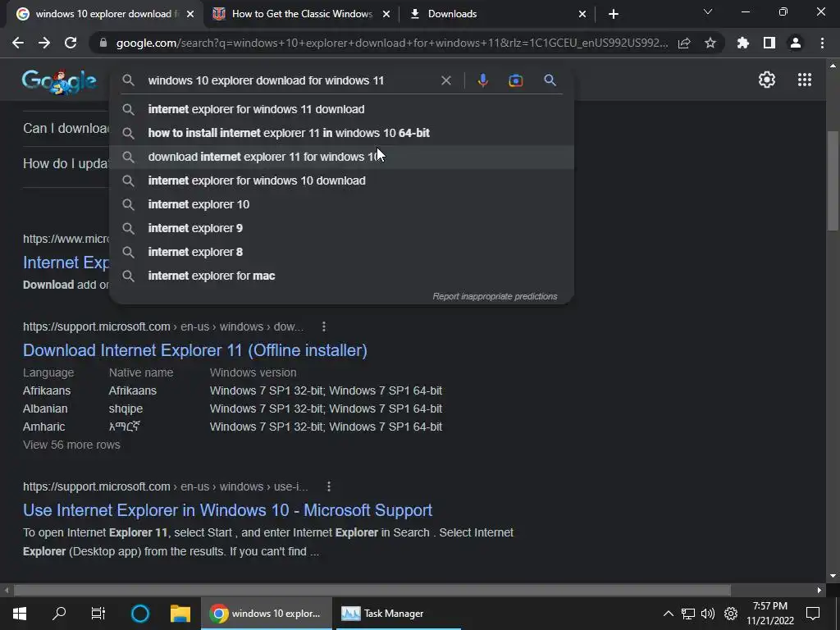The image size is (840, 630).
Task: Choose suggestion internet explorer for windows 11 download
Action: click(x=342, y=109)
